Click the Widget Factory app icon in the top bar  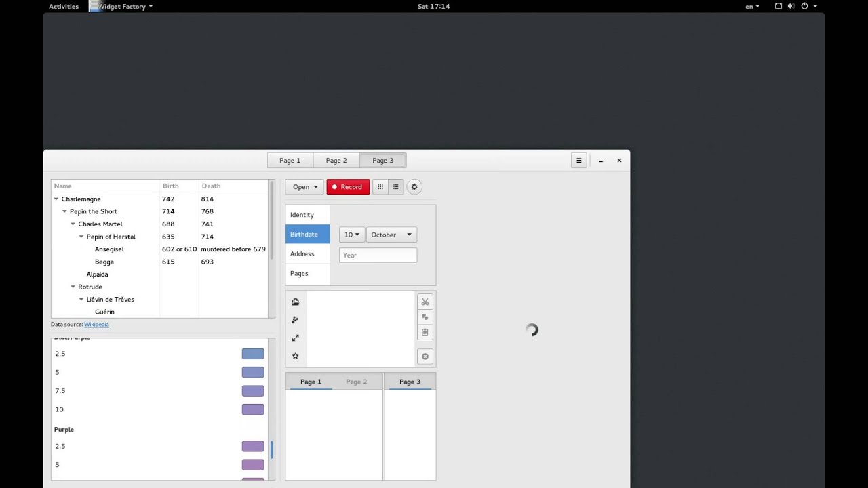coord(94,6)
